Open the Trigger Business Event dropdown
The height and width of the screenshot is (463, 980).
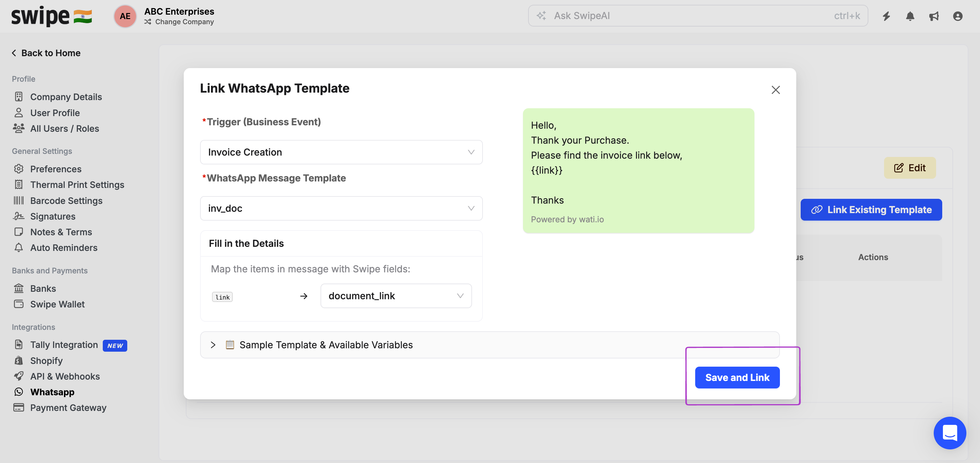[341, 152]
